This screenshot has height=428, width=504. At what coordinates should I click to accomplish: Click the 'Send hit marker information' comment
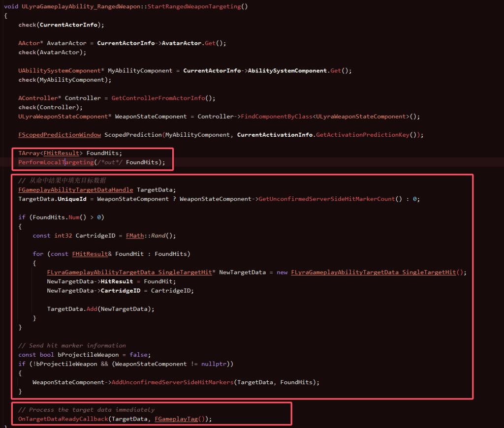click(x=72, y=345)
